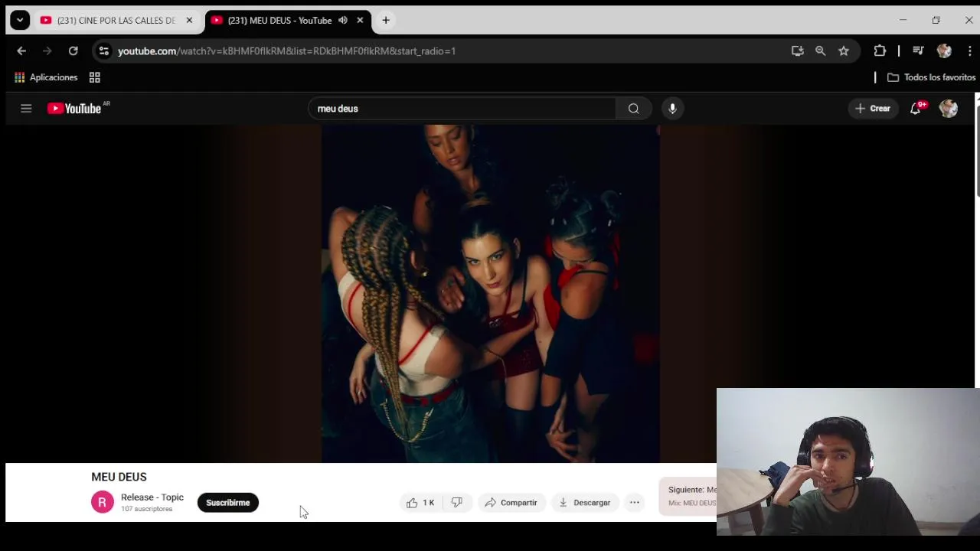980x551 pixels.
Task: Open the Release - Topic channel avatar
Action: (x=103, y=502)
